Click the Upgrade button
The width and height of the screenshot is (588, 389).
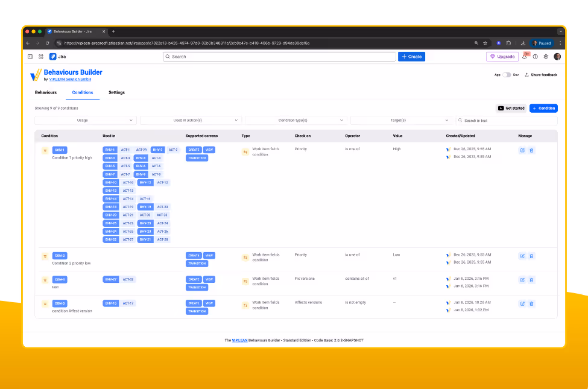502,57
